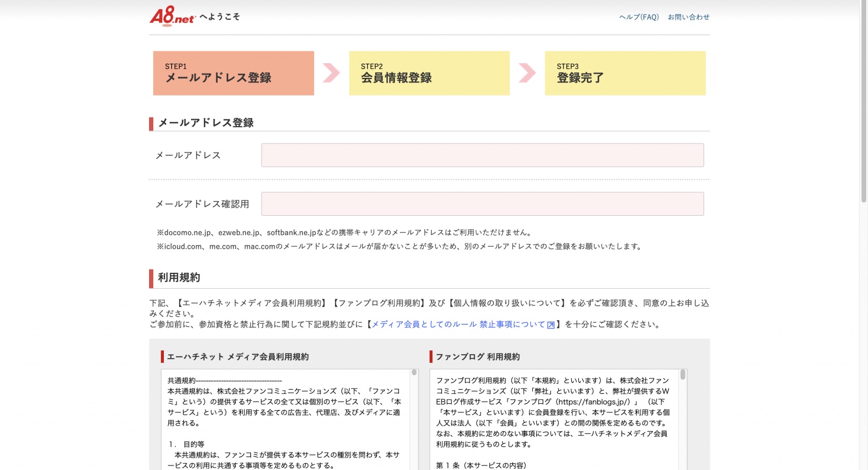Click the メールアドレス確認用 field label

pos(202,204)
